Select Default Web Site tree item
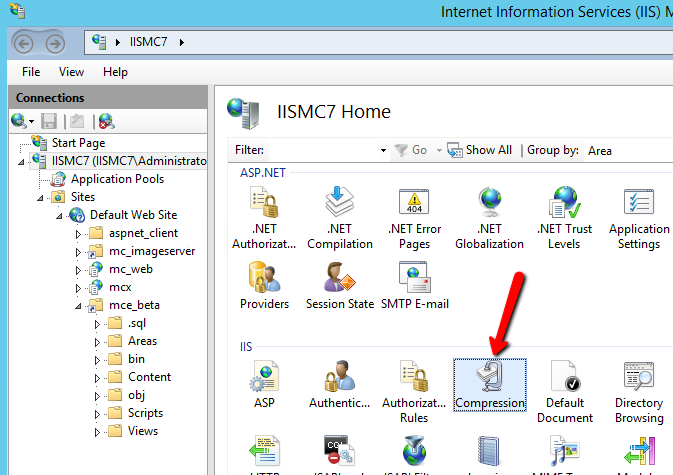 [x=133, y=215]
